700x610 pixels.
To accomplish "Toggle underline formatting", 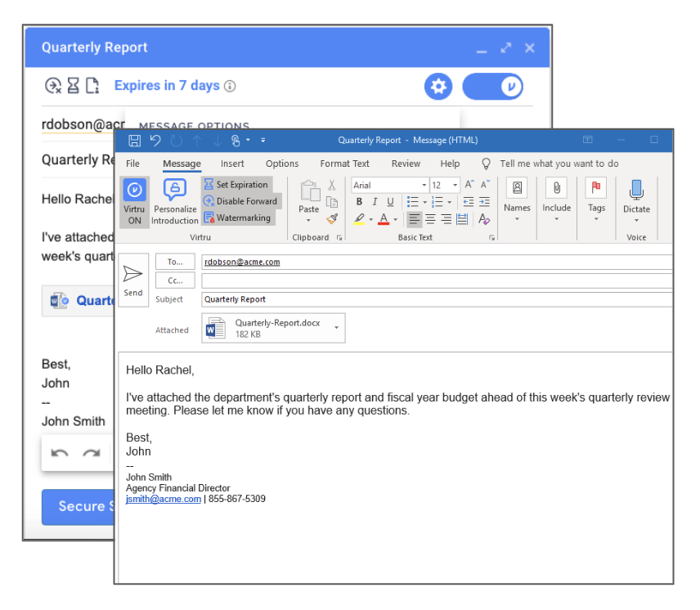I will pyautogui.click(x=391, y=202).
